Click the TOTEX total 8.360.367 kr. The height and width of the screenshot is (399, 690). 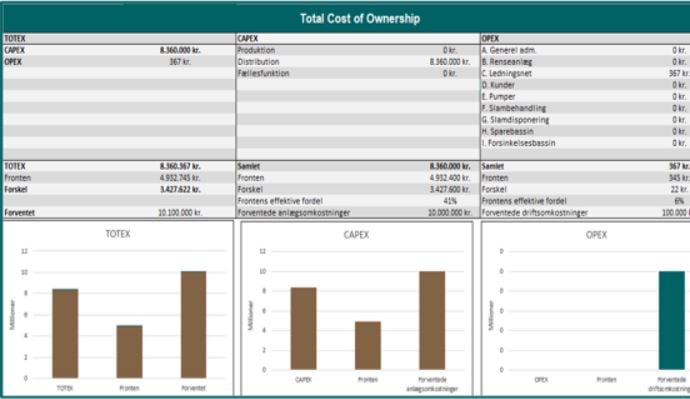(x=180, y=166)
